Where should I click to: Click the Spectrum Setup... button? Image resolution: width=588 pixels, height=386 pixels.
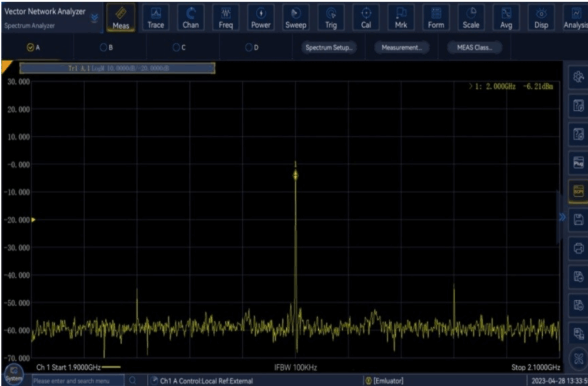[329, 48]
